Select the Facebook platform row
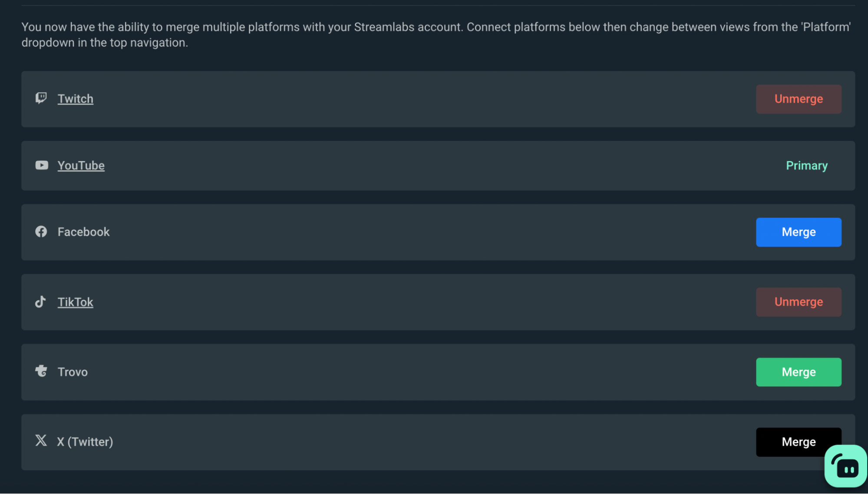Screen dimensions: 868x494 point(391,232)
